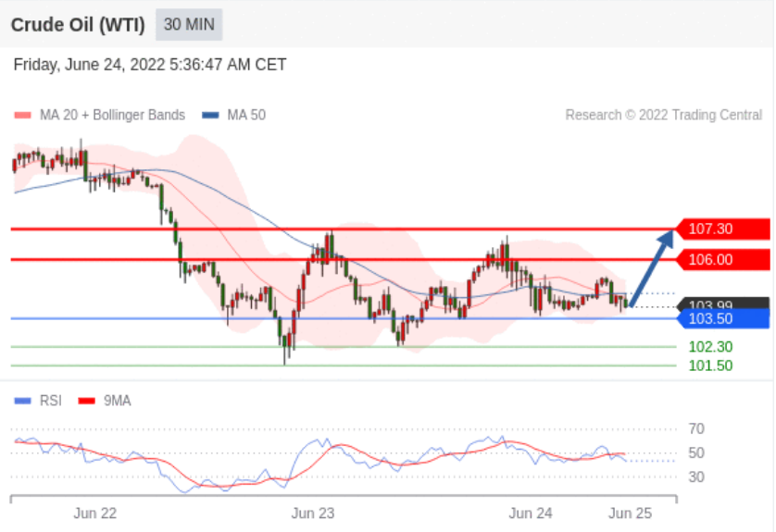Click the 9MA red legend swatch

(87, 401)
